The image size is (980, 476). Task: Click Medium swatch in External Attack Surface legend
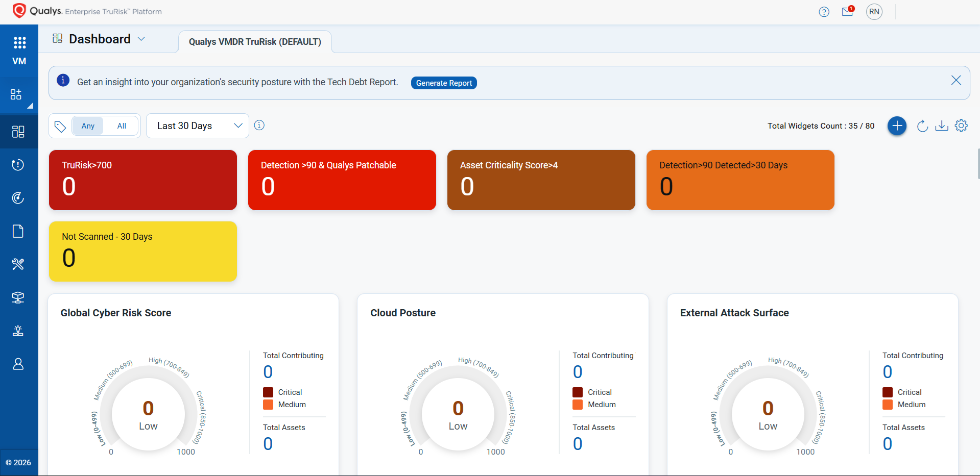click(x=888, y=405)
